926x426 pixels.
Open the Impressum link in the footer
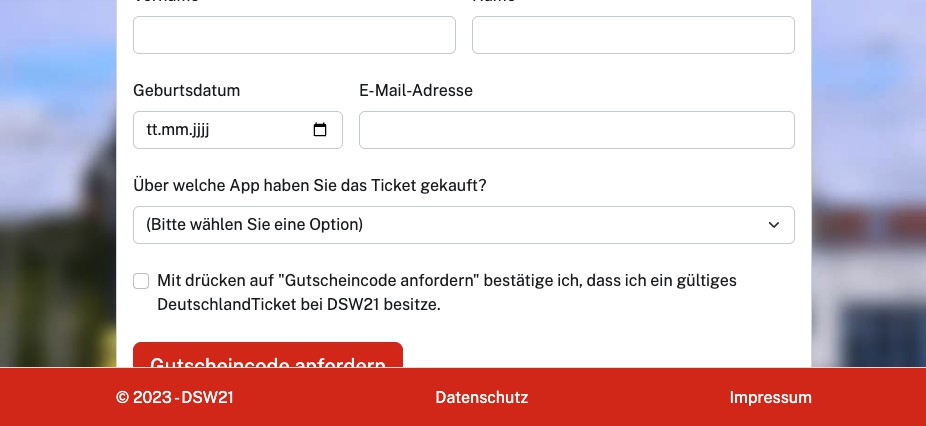(x=770, y=397)
